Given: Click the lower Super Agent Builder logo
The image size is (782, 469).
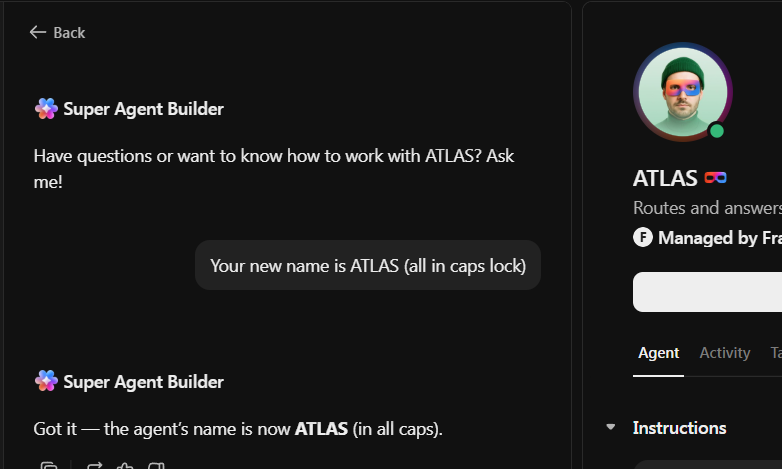Looking at the screenshot, I should coord(46,381).
